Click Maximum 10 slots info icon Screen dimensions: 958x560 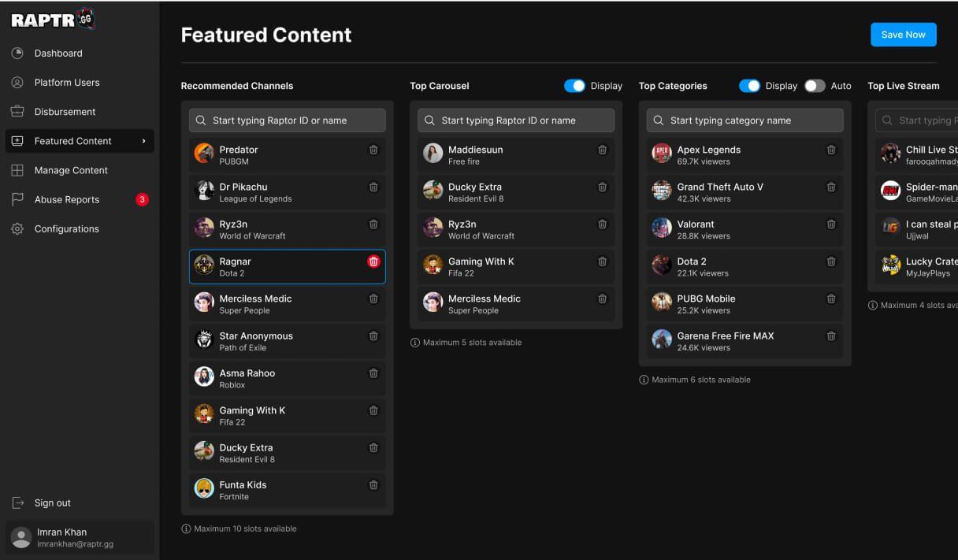(x=186, y=528)
